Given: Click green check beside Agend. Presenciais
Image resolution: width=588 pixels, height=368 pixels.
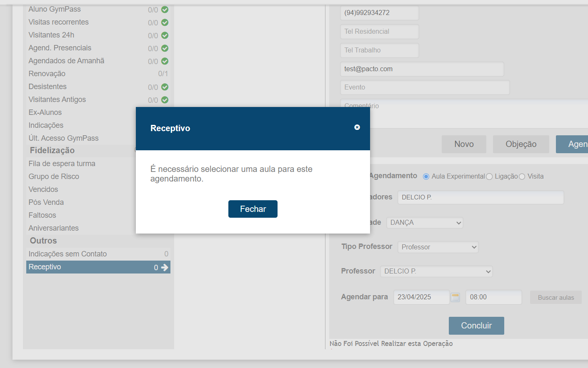Looking at the screenshot, I should click(x=165, y=48).
